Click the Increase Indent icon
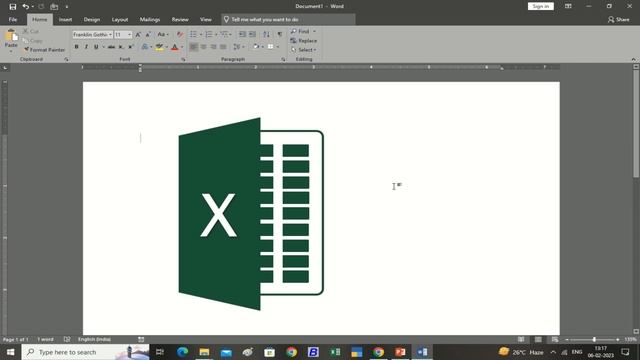Screen dimensions: 640x360 point(252,34)
